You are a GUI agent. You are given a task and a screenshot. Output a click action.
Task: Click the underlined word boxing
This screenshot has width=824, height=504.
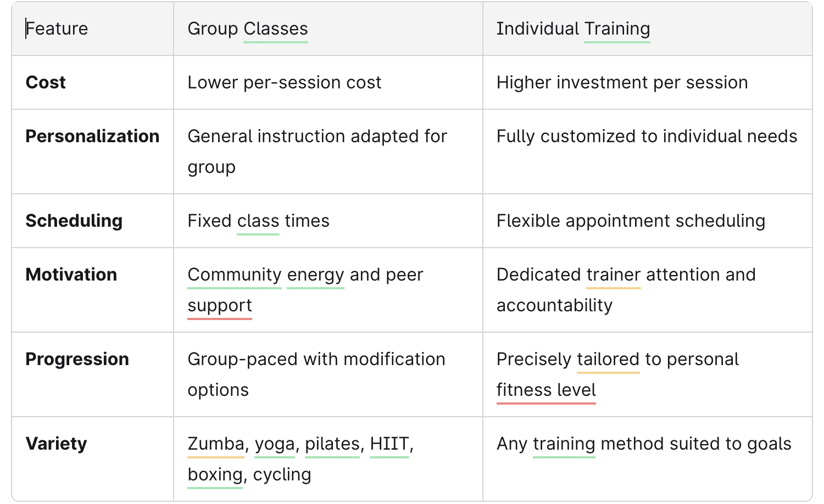215,474
